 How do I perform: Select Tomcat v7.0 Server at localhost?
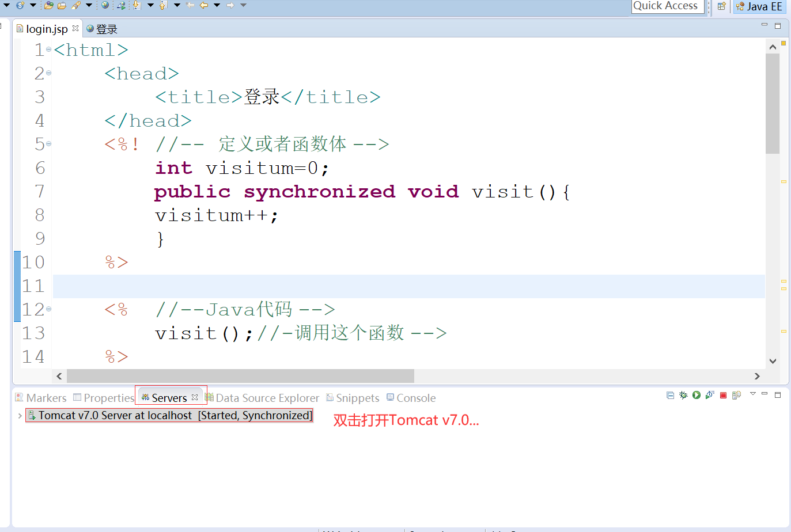click(170, 415)
